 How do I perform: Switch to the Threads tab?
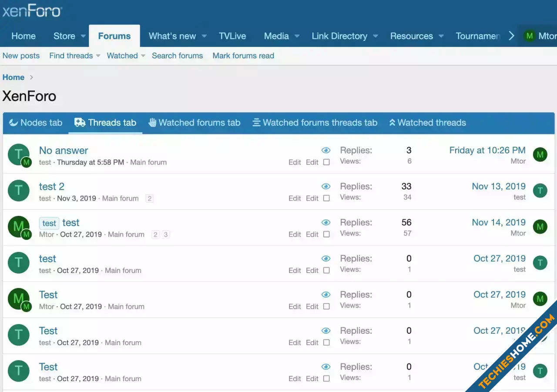pyautogui.click(x=105, y=123)
